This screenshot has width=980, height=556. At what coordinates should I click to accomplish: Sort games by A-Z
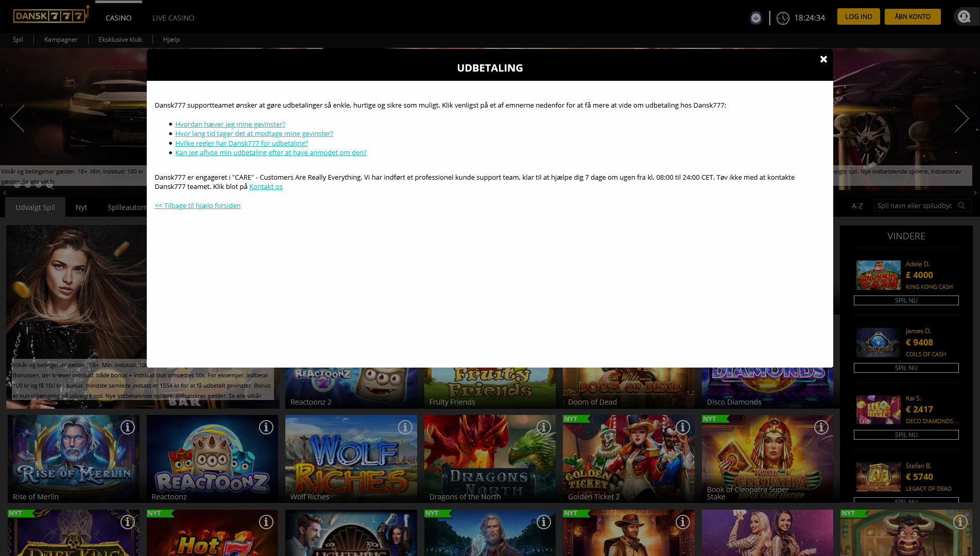click(x=857, y=206)
